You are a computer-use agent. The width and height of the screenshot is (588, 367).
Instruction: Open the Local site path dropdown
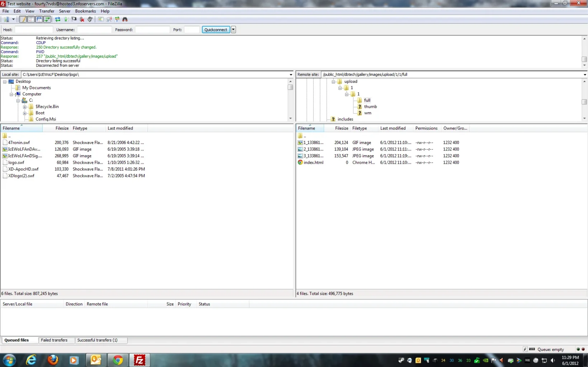[x=291, y=75]
